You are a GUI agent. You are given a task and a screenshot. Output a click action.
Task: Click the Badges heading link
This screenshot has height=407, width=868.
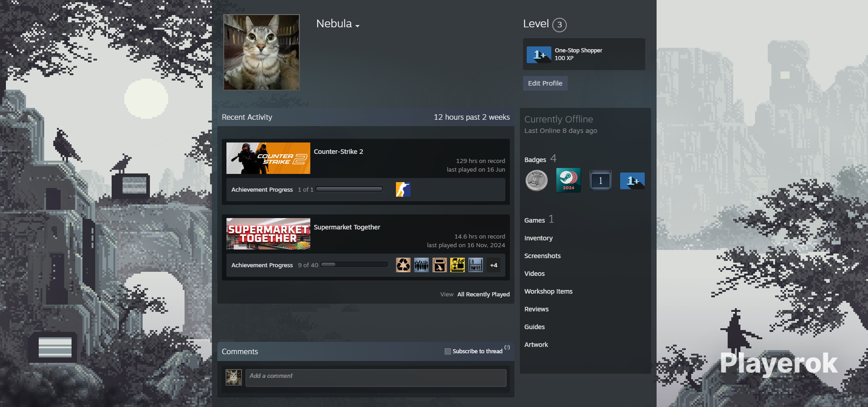tap(535, 160)
